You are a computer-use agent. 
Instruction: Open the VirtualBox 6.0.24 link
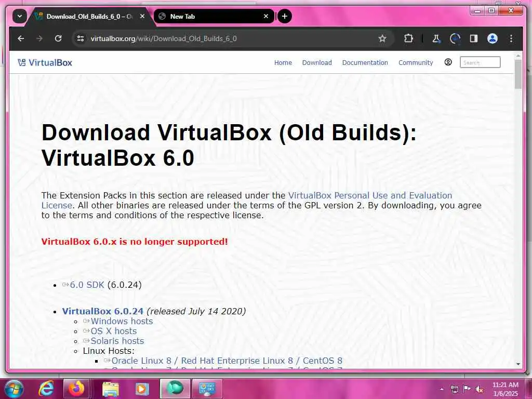102,311
